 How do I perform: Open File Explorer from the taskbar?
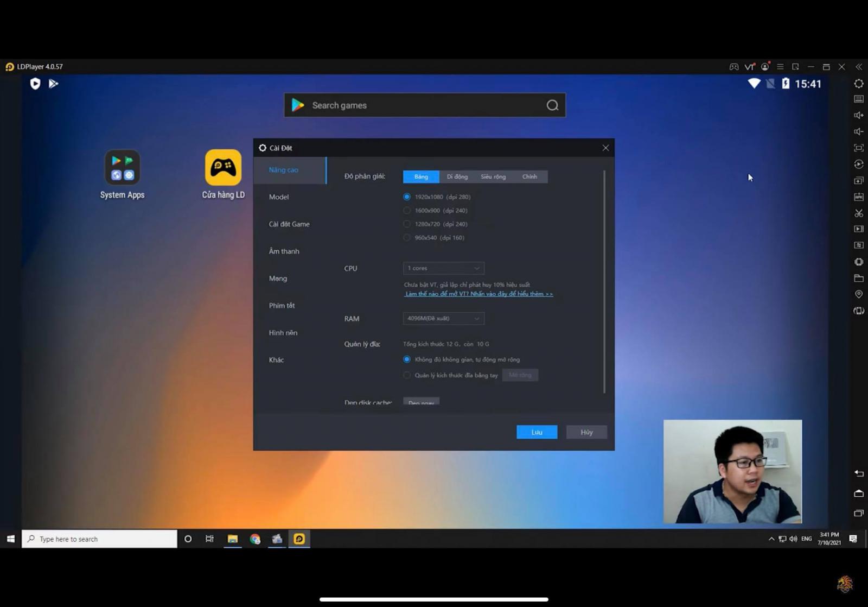pyautogui.click(x=233, y=539)
